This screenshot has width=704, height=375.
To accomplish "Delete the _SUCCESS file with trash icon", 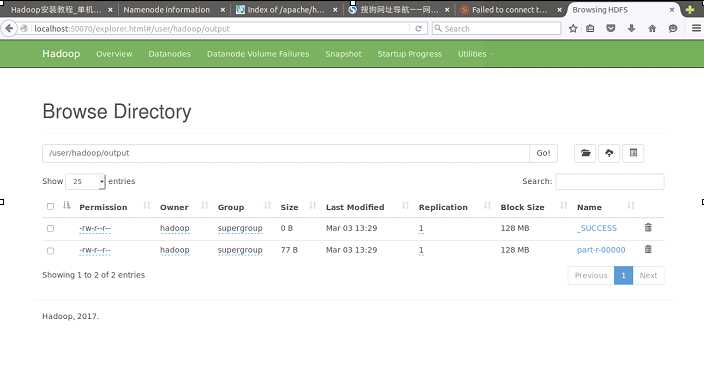I will coord(648,228).
